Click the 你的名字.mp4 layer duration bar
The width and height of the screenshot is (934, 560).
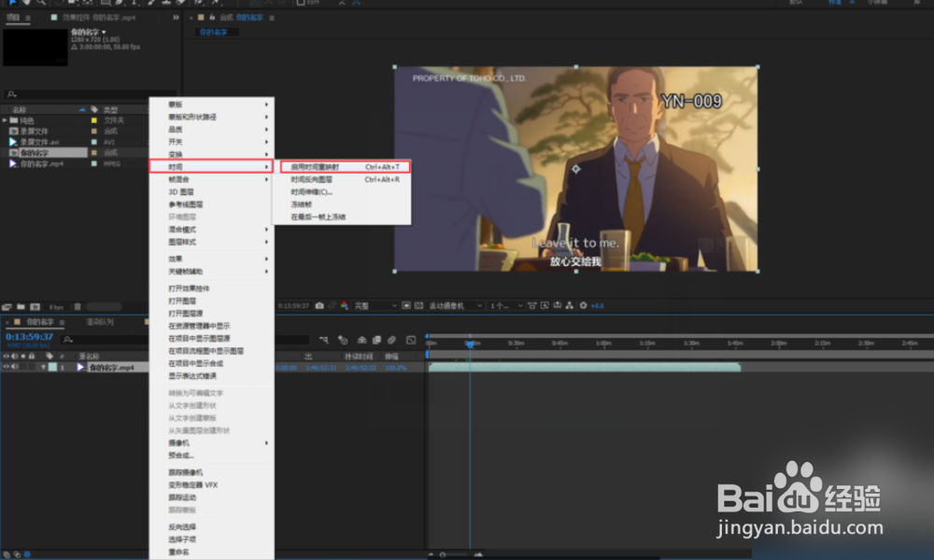585,367
